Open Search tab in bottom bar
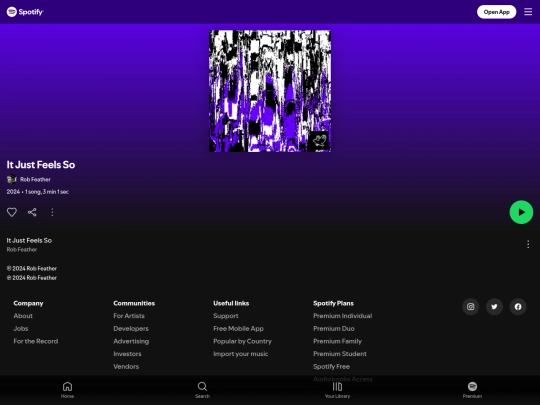540x405 pixels. coord(202,390)
